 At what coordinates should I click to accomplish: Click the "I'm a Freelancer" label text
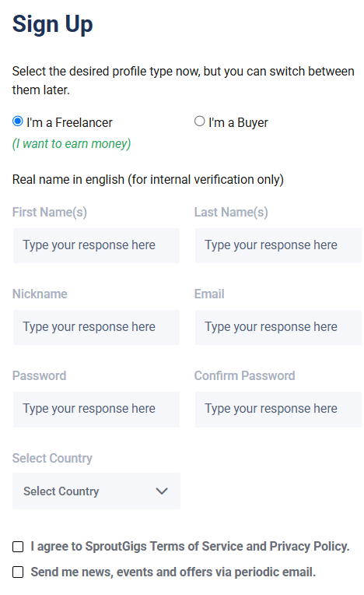[70, 122]
